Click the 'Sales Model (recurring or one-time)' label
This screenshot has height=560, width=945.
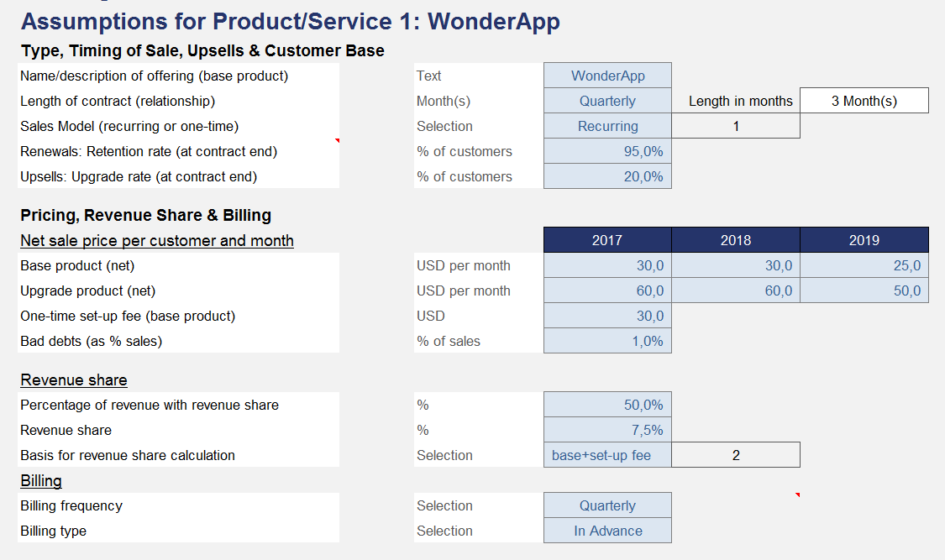[129, 127]
